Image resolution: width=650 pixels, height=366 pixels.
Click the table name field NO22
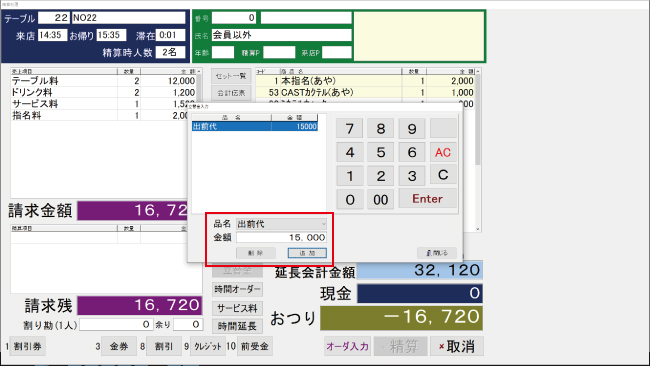[129, 18]
